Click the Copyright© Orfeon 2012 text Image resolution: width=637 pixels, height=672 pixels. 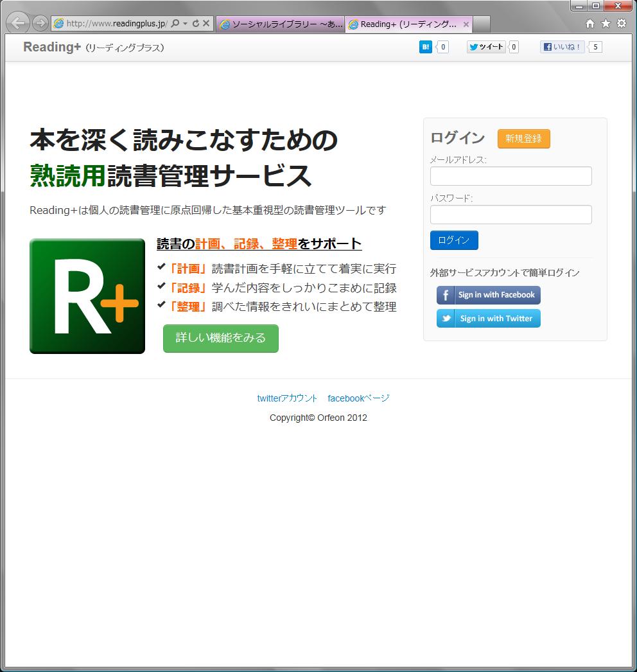318,418
